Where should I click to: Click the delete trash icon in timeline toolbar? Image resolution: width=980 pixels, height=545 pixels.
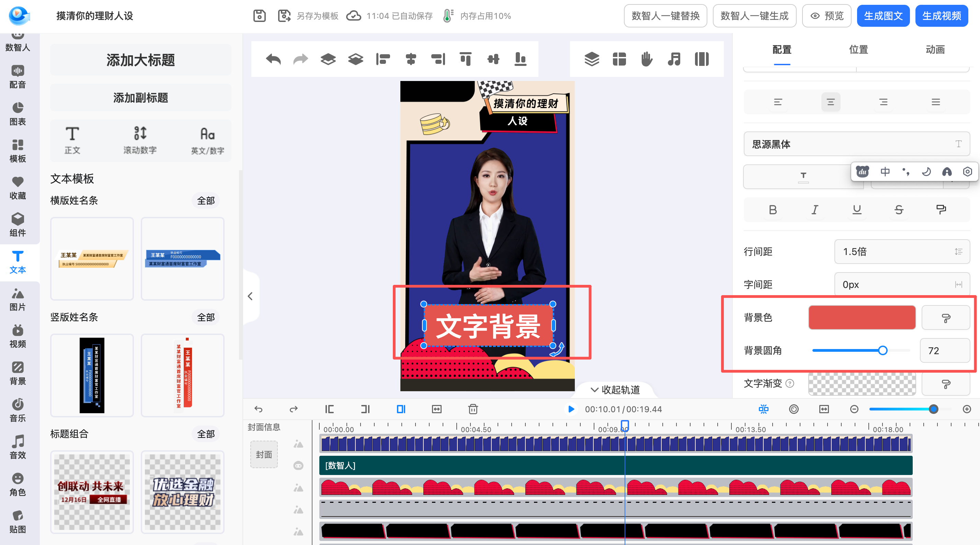(473, 409)
